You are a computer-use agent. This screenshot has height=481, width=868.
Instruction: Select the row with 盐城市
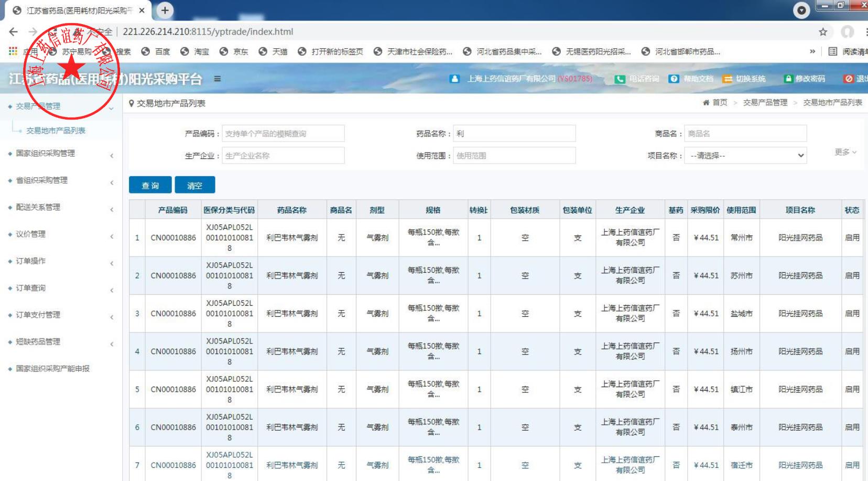coord(496,314)
